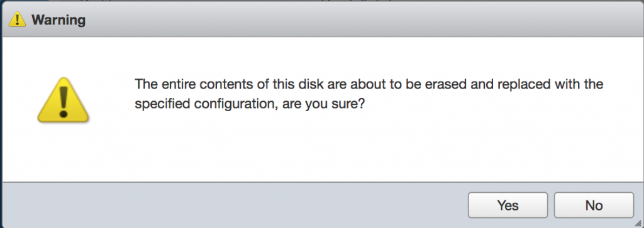644x228 pixels.
Task: Click the resize grip at dialog corner
Action: coord(638,222)
